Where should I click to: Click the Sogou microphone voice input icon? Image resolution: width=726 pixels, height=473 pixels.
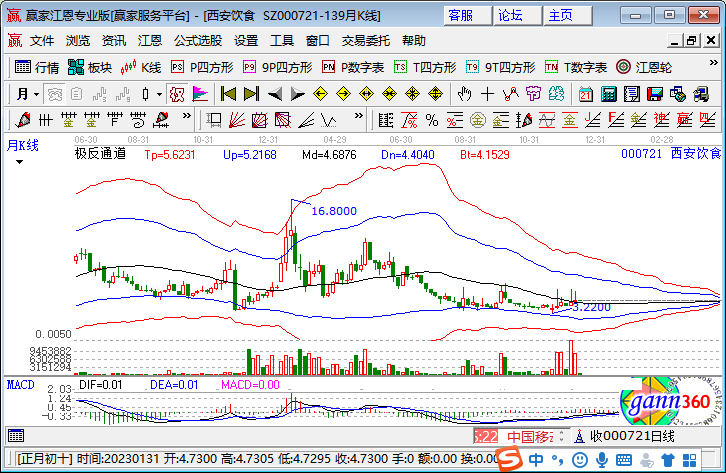[601, 460]
